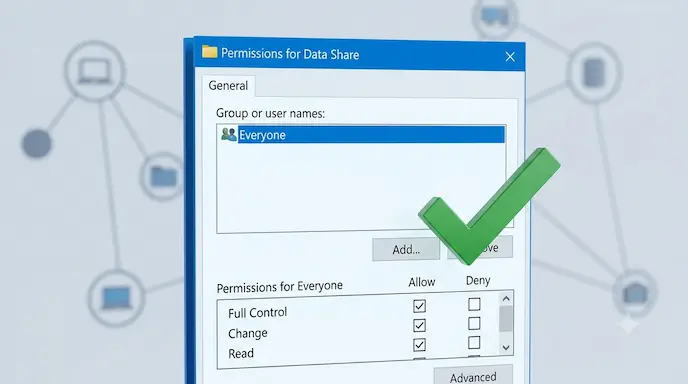Click the Full Control permission label
This screenshot has height=384, width=688.
(258, 313)
